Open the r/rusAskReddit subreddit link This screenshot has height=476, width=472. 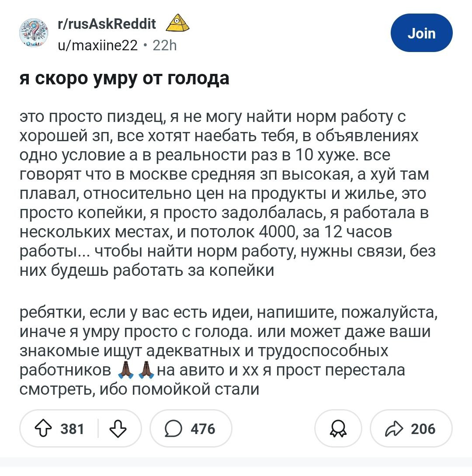107,24
